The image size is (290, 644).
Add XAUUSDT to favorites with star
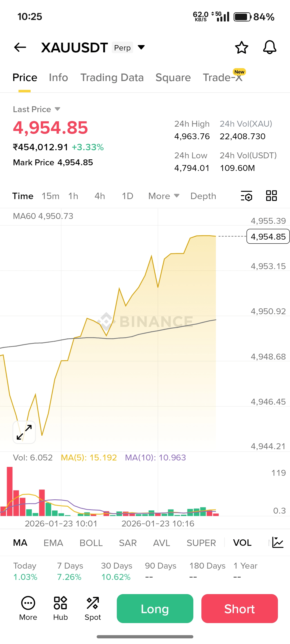[x=241, y=47]
